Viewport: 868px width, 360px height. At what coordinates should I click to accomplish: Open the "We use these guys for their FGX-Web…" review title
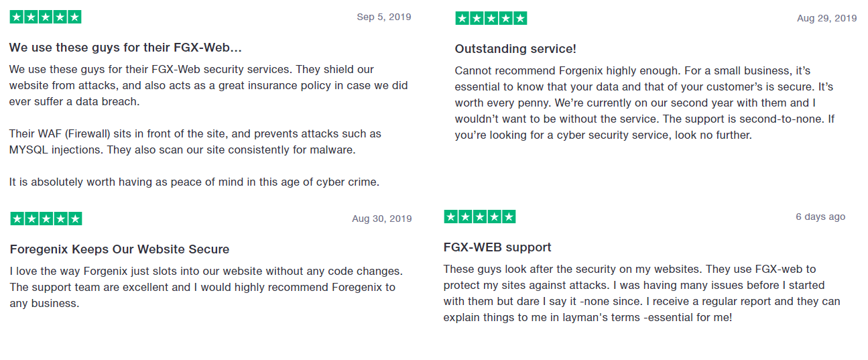pyautogui.click(x=125, y=48)
